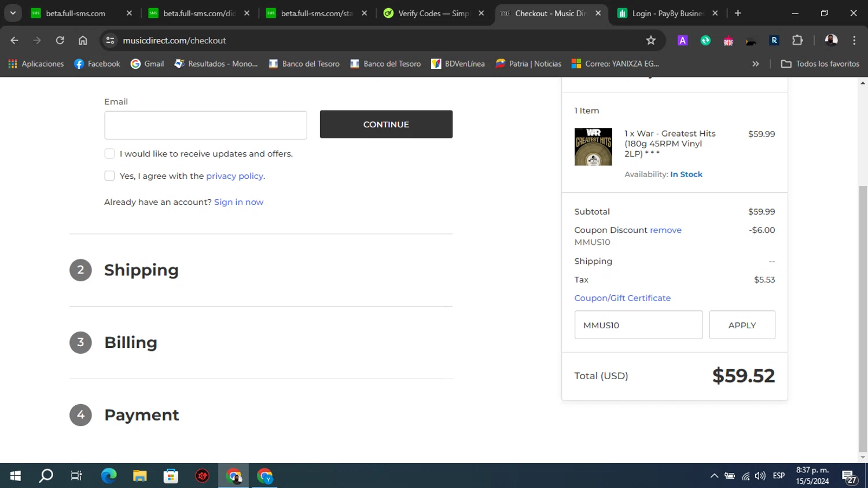Open the Todos los favoritos folder
Screen dimensions: 868x488
coord(821,64)
